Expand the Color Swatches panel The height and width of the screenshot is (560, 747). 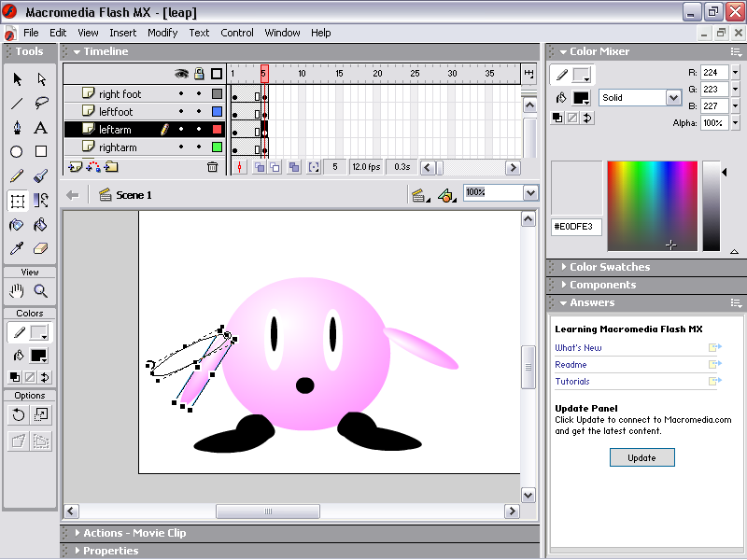coord(610,267)
